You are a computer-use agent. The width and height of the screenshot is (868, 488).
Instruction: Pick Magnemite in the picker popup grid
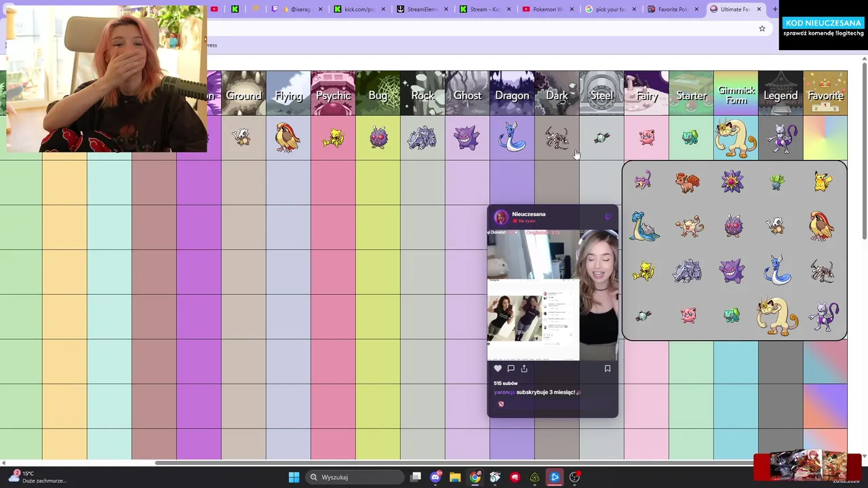[x=644, y=316]
